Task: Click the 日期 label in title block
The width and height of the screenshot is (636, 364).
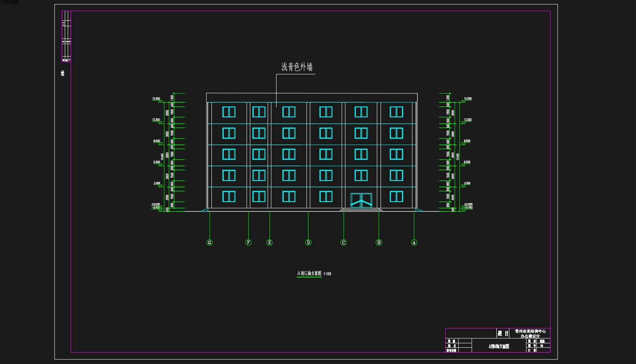Action: coord(532,350)
